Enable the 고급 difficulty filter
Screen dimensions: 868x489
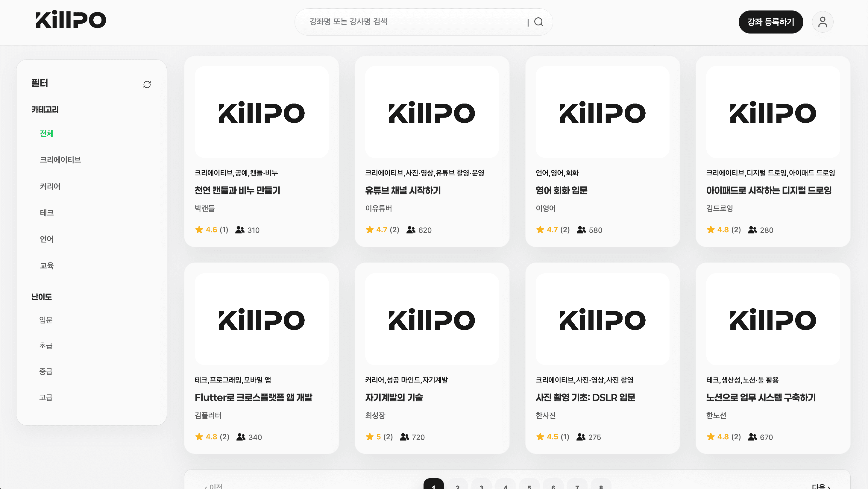click(46, 398)
